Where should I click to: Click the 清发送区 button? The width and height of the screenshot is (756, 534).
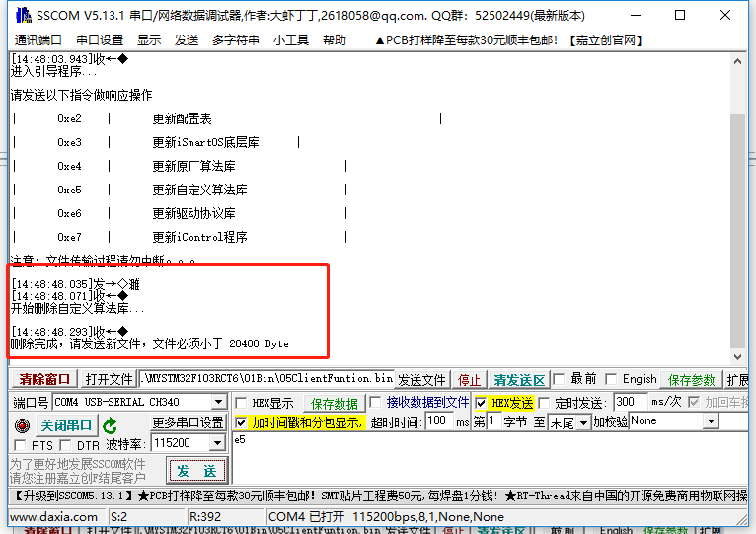click(x=519, y=380)
